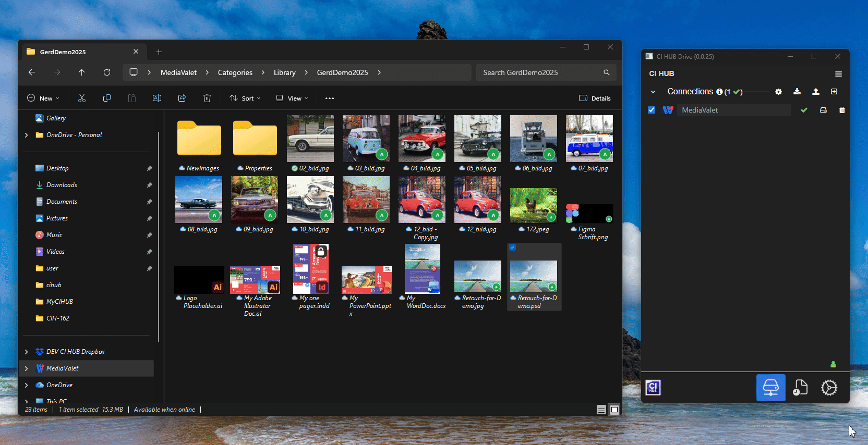This screenshot has width=868, height=445.
Task: Toggle selection checkbox on Retouch-for-Demo.psd
Action: pos(513,248)
